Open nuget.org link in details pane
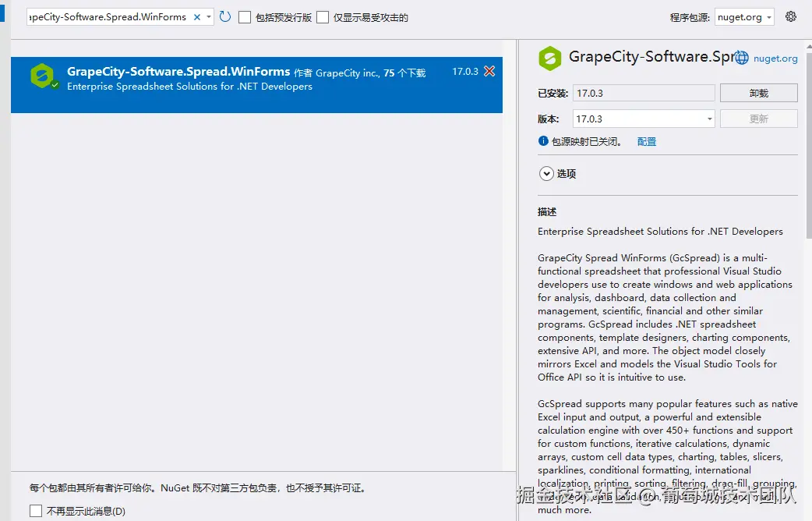Image resolution: width=812 pixels, height=521 pixels. point(775,58)
